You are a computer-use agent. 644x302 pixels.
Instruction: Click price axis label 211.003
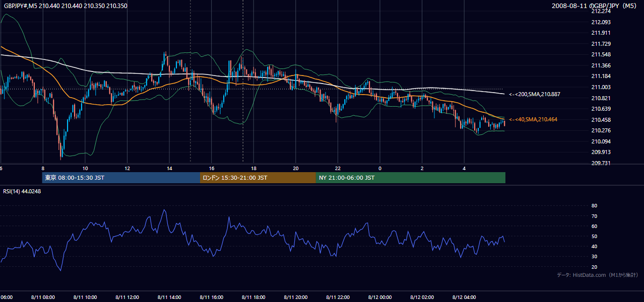601,87
